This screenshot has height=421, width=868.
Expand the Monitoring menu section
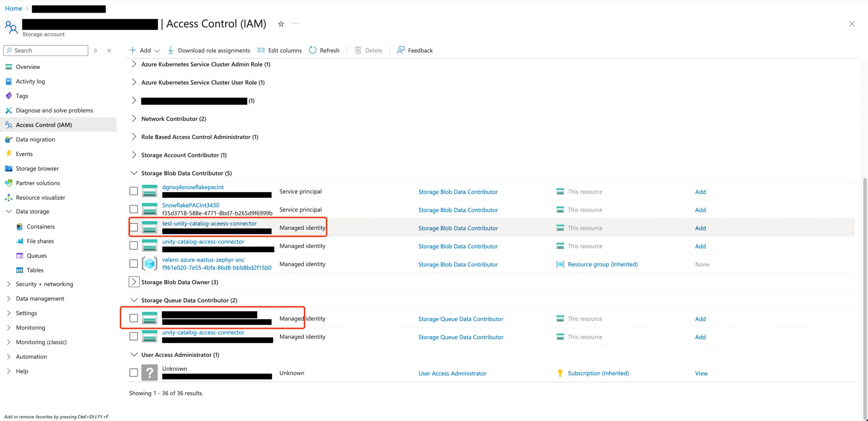click(30, 327)
